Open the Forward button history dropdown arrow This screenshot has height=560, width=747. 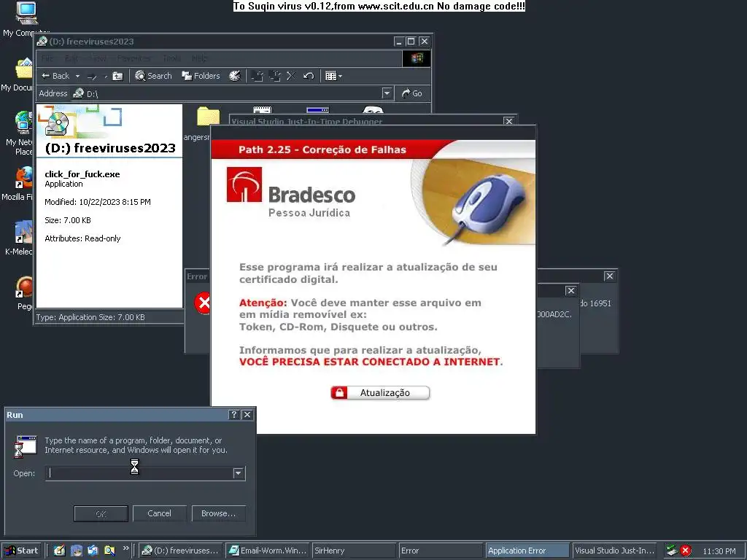[x=105, y=76]
